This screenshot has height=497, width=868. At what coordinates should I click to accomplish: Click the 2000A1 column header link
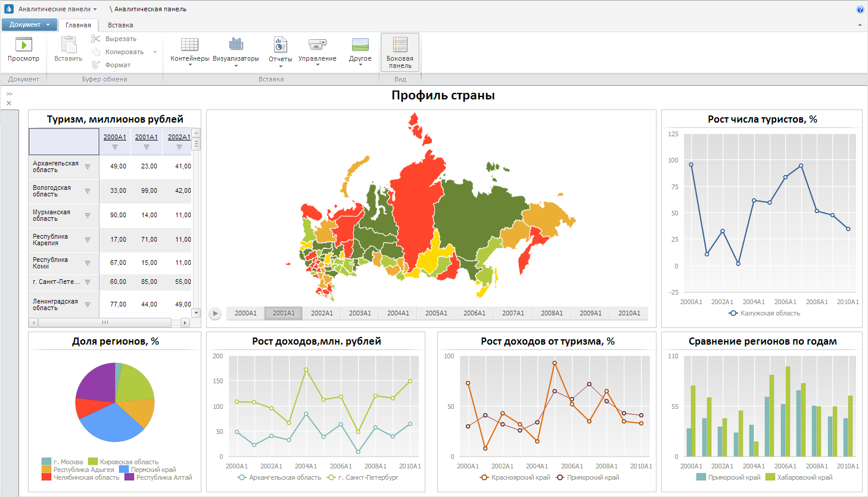pos(115,137)
